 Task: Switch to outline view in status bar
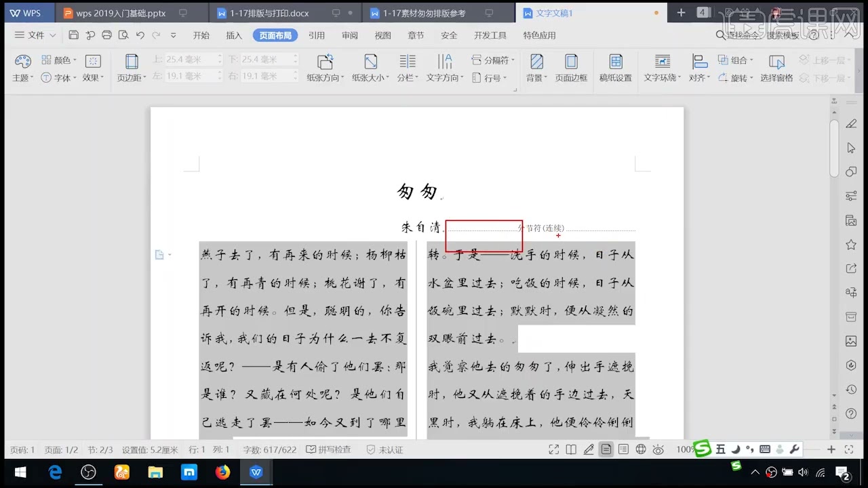(x=623, y=449)
